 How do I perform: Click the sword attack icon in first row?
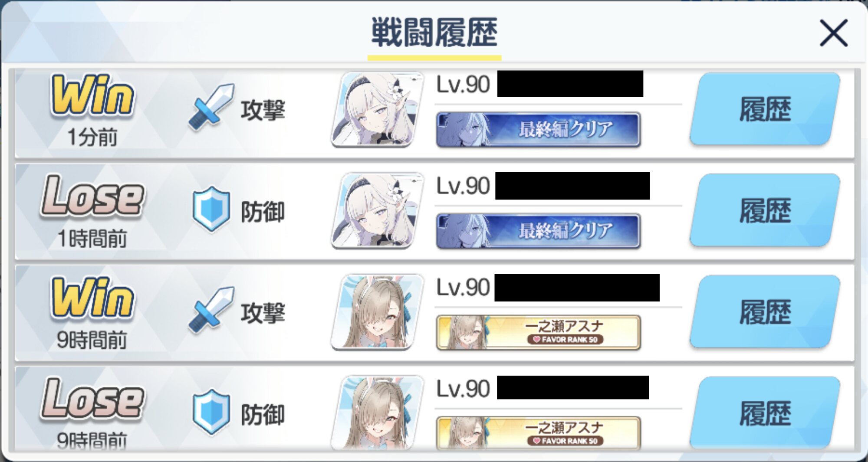pos(211,107)
